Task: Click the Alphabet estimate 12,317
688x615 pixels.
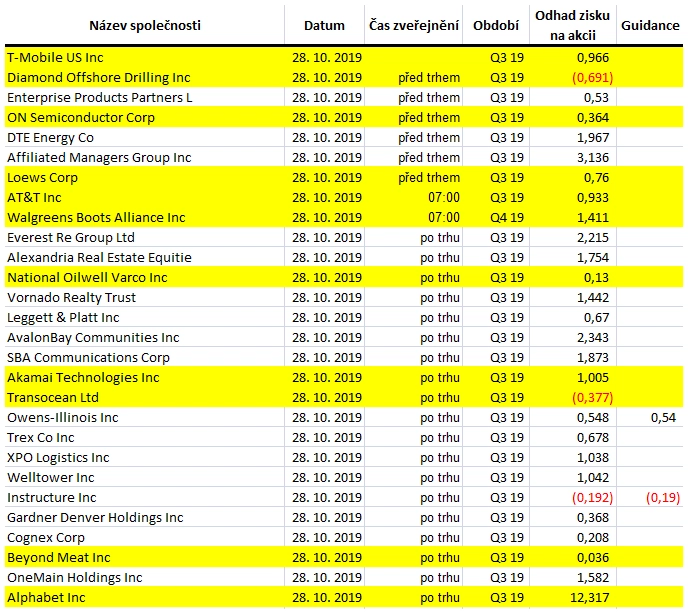Action: pyautogui.click(x=589, y=598)
